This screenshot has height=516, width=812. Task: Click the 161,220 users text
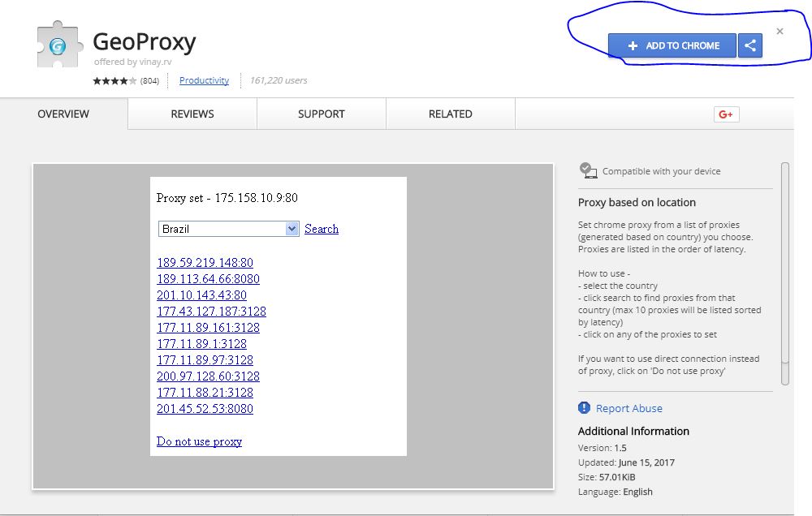[x=279, y=80]
